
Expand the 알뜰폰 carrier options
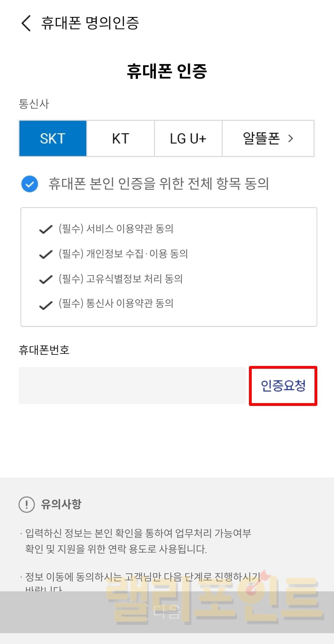[x=261, y=138]
